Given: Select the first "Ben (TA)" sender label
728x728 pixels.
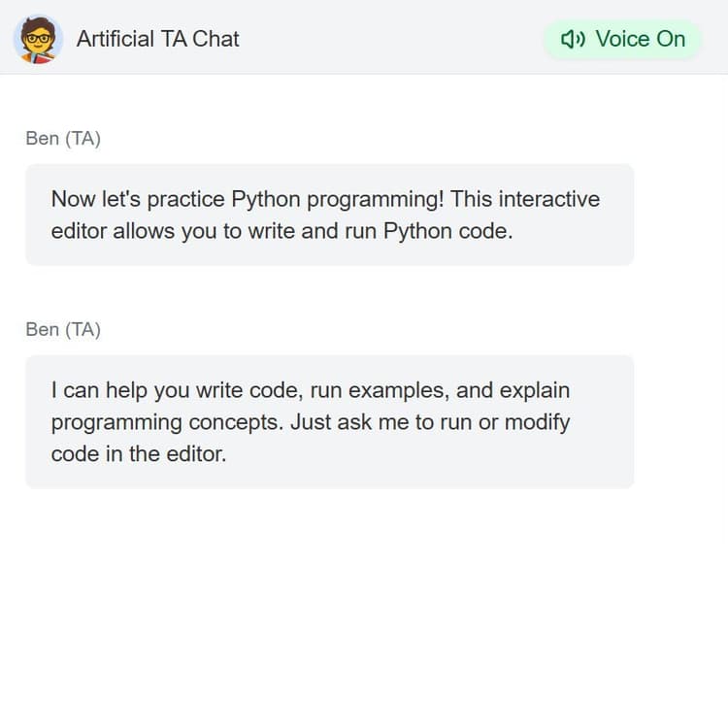Looking at the screenshot, I should [x=63, y=139].
